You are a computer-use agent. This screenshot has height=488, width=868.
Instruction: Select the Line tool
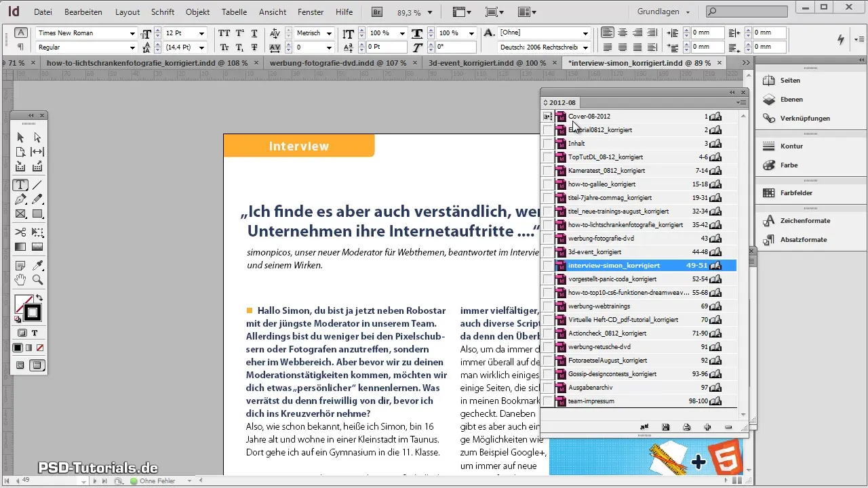[37, 185]
